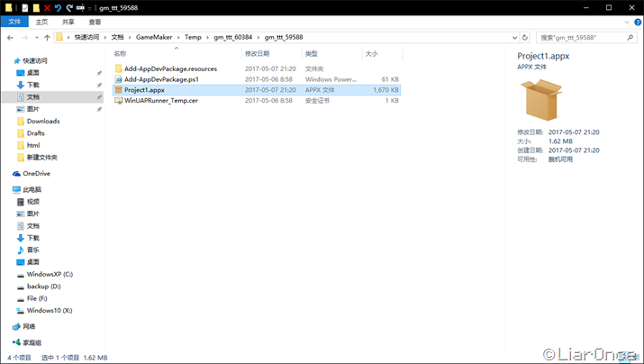The height and width of the screenshot is (364, 644).
Task: Open 视频 under This PC
Action: coord(32,202)
